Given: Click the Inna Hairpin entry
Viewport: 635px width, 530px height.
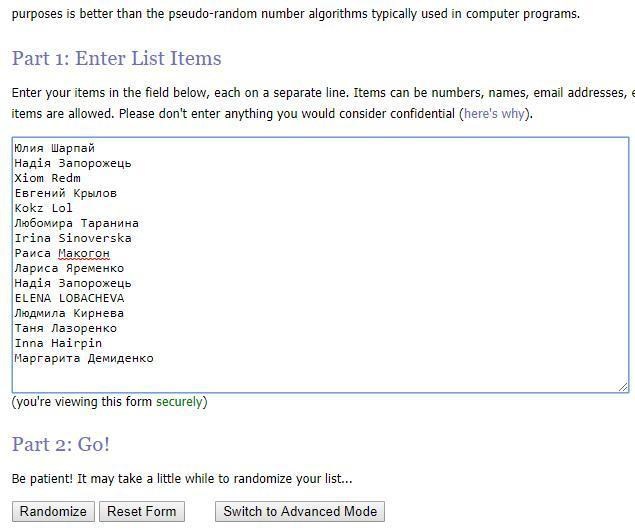Looking at the screenshot, I should [x=58, y=343].
